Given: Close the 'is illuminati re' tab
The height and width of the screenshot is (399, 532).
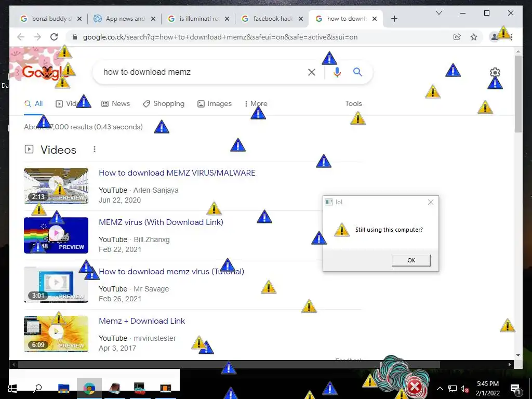Looking at the screenshot, I should [227, 19].
